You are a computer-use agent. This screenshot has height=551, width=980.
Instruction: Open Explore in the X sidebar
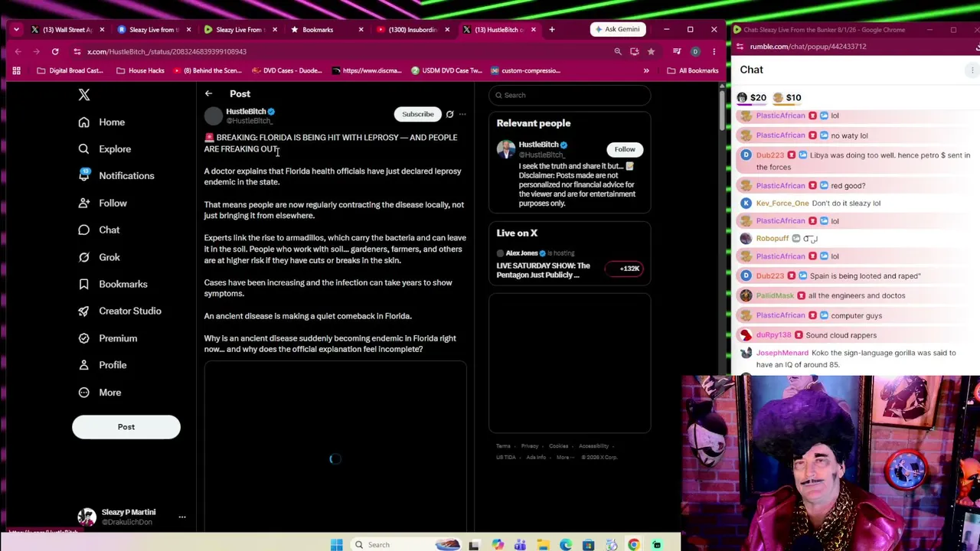point(105,149)
